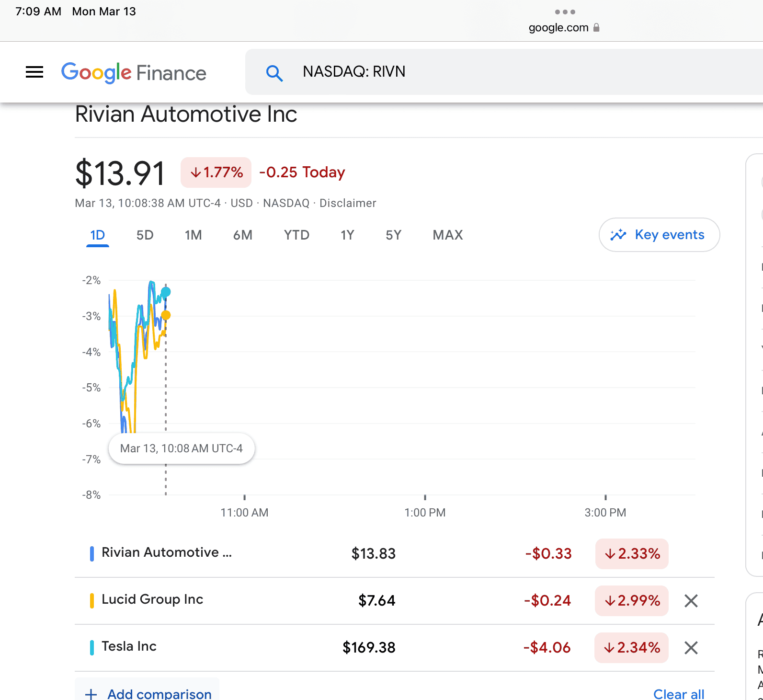Click the Mar 13, 10:08 AM chart tooltip
Image resolution: width=763 pixels, height=700 pixels.
click(x=182, y=448)
